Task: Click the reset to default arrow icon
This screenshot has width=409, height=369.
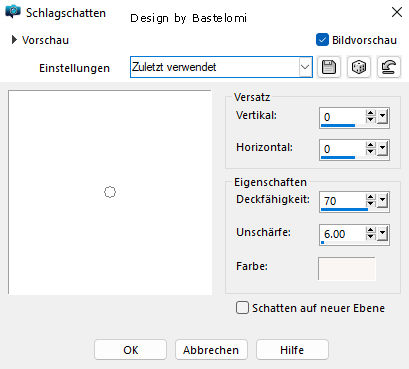Action: coord(389,67)
